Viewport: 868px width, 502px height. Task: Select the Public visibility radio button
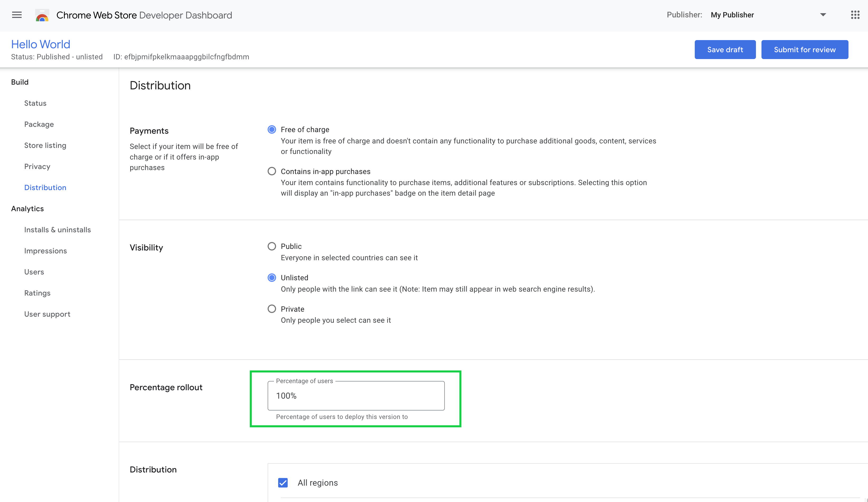coord(271,246)
